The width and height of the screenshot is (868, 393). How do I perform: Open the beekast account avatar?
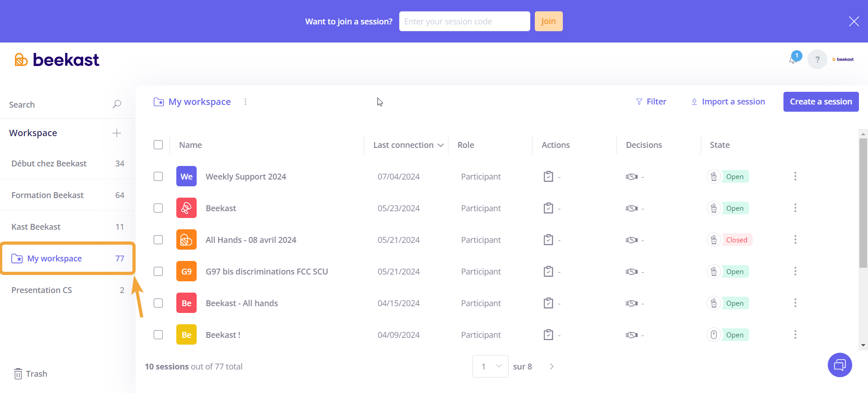tap(843, 59)
